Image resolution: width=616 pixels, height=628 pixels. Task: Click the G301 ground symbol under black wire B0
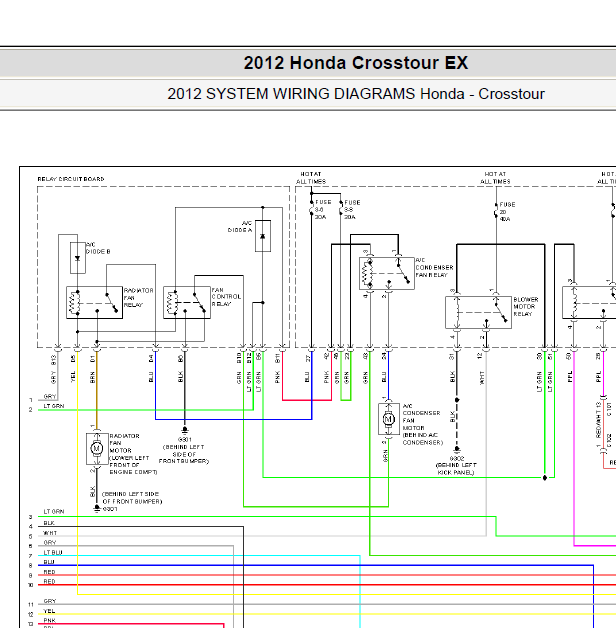pyautogui.click(x=185, y=430)
